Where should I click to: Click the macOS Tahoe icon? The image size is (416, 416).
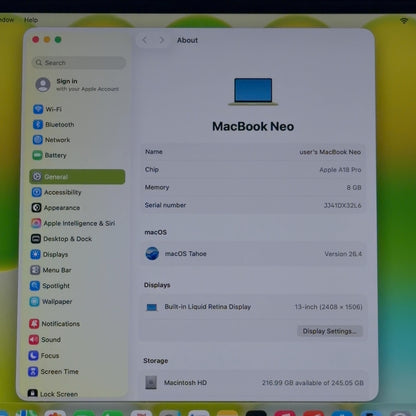click(152, 254)
